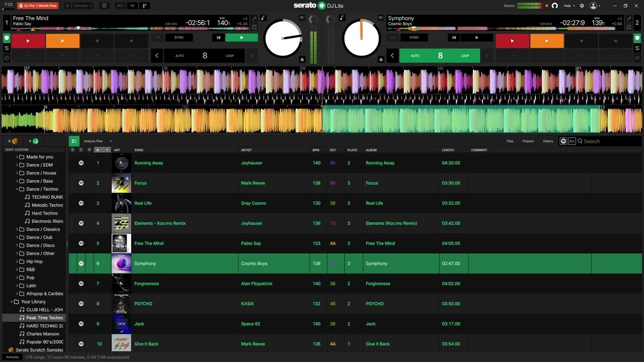This screenshot has width=644, height=362.
Task: Halve the loop size on deck 2
Action: point(392,56)
